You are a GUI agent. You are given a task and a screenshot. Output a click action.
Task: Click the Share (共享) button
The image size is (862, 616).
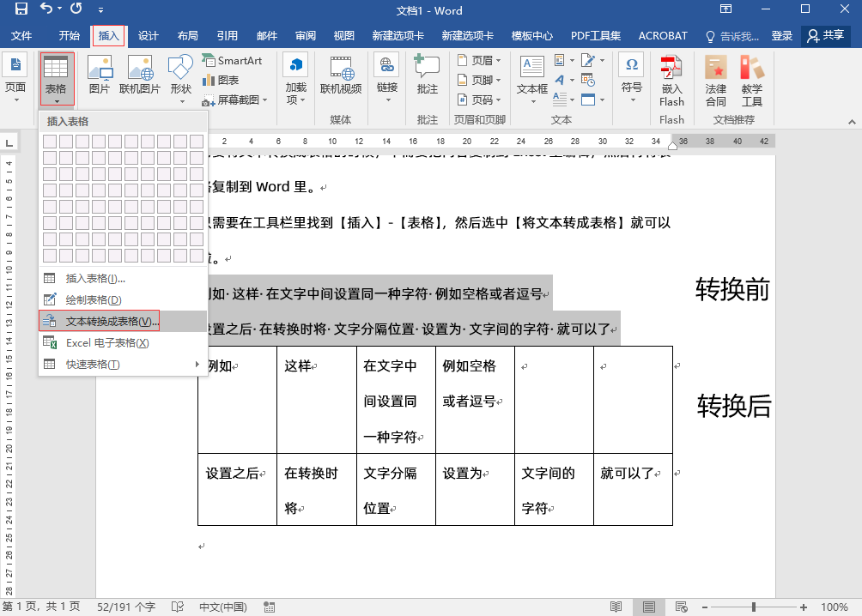click(825, 36)
